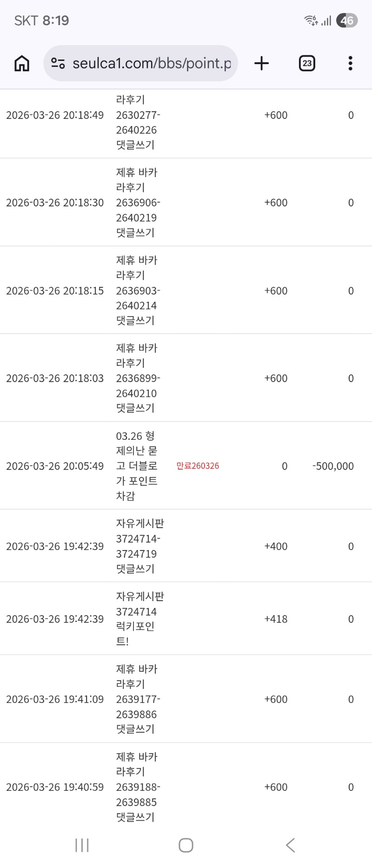Tap the Android back arrow button
Screen dimensions: 372x868
click(x=291, y=845)
